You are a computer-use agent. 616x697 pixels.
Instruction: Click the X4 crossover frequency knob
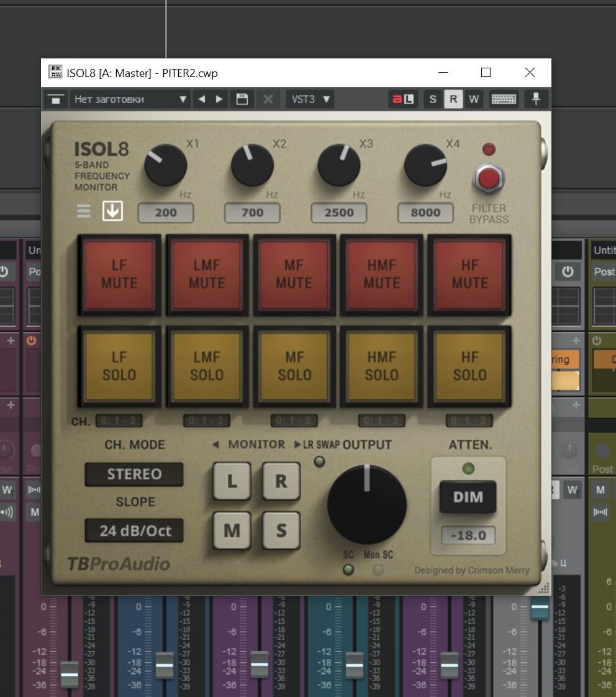tap(425, 165)
